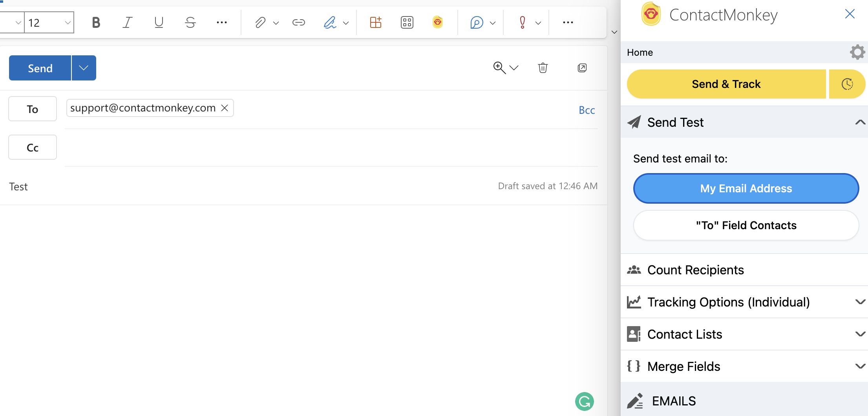The height and width of the screenshot is (416, 868).
Task: Open Send options dropdown arrow
Action: (x=84, y=68)
